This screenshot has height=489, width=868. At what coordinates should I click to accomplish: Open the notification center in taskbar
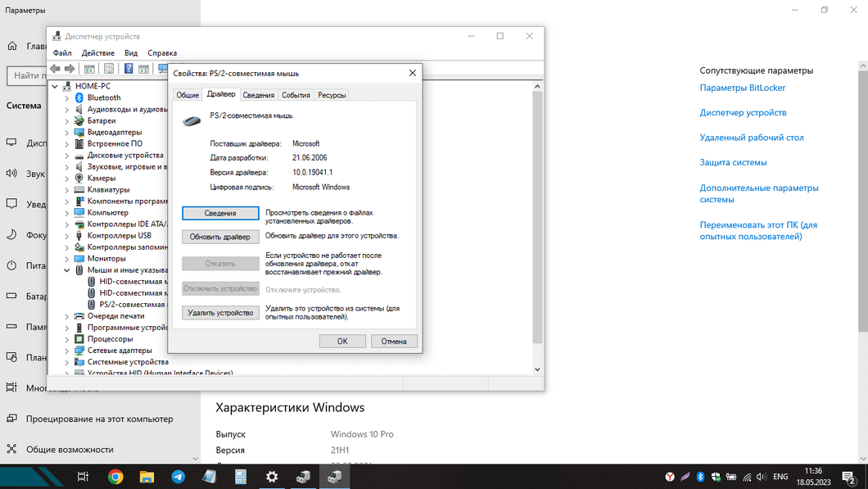(848, 477)
